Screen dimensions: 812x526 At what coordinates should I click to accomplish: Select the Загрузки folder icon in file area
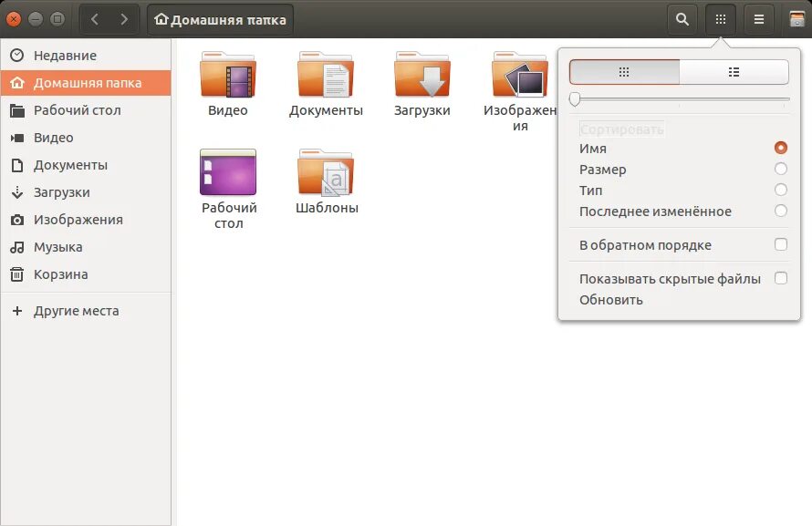click(422, 74)
